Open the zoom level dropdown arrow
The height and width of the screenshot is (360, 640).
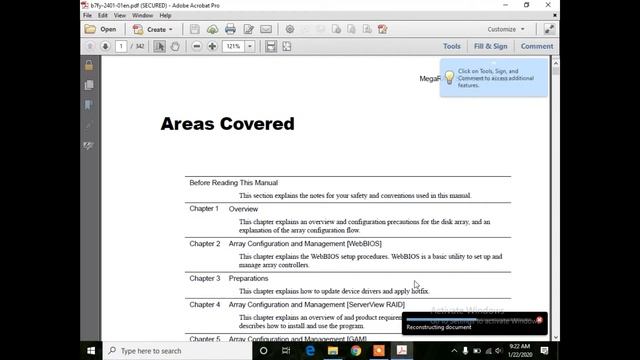tap(250, 46)
